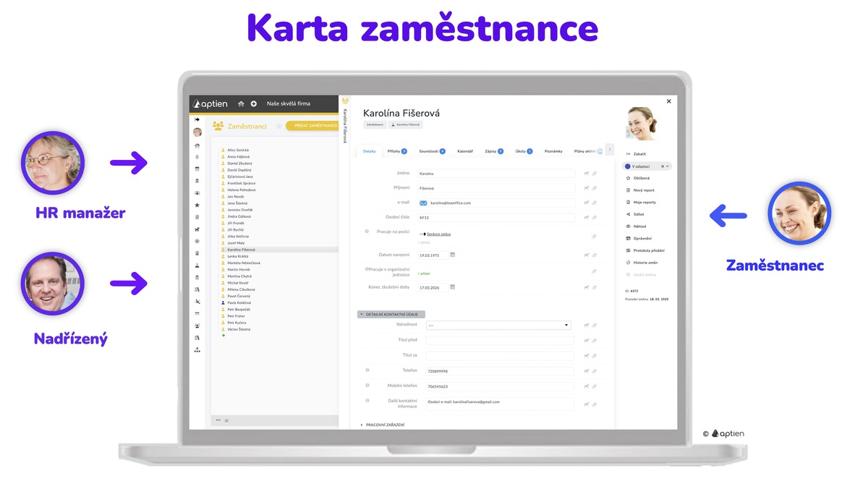This screenshot has width=868, height=492.
Task: Select Václav Šťastný in employee list
Action: [x=239, y=329]
